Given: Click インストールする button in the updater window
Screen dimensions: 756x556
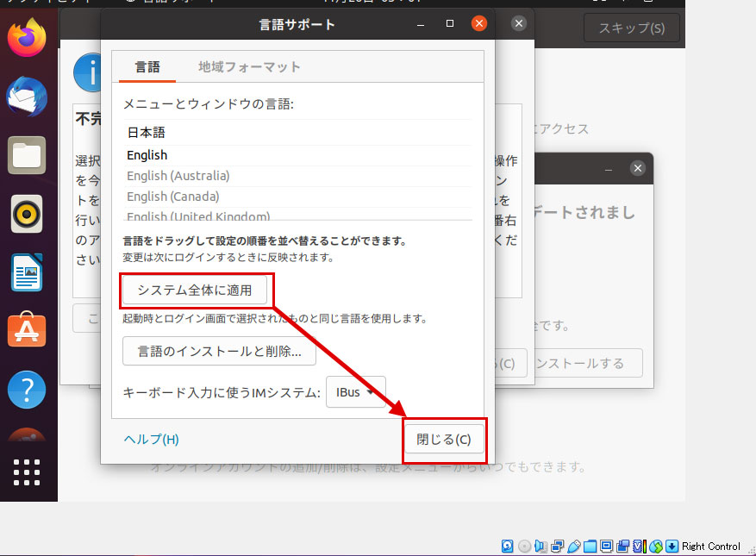Looking at the screenshot, I should (589, 363).
